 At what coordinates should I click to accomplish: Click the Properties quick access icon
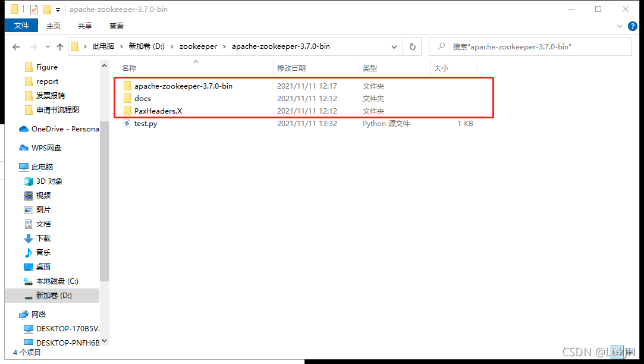(x=34, y=9)
